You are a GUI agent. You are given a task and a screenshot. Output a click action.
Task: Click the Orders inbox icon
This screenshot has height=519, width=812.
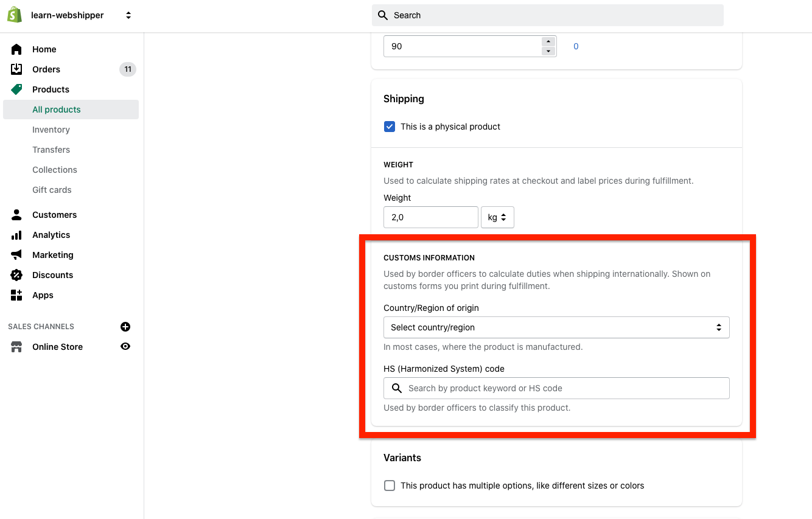tap(16, 69)
